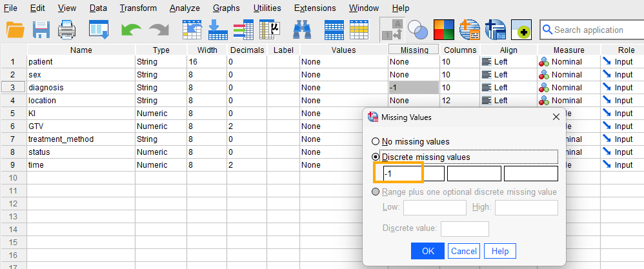Close the Missing Values dialog
The image size is (644, 269).
(556, 117)
